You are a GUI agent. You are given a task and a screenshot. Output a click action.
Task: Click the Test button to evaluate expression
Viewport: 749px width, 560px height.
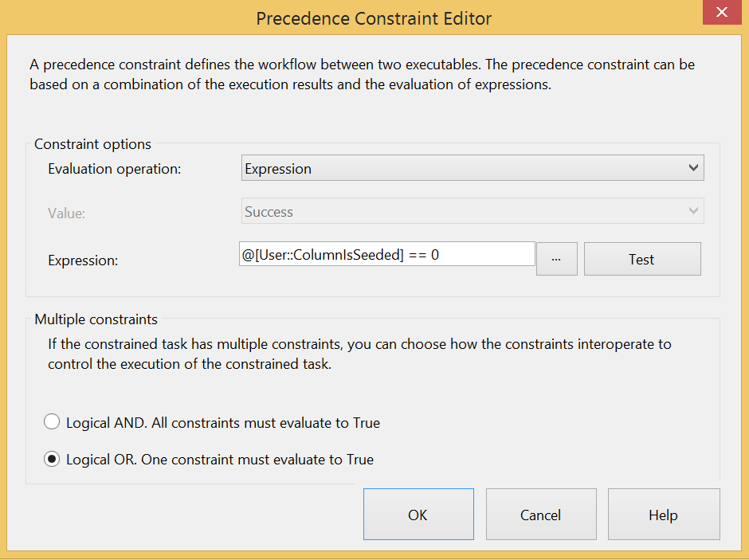(x=641, y=260)
